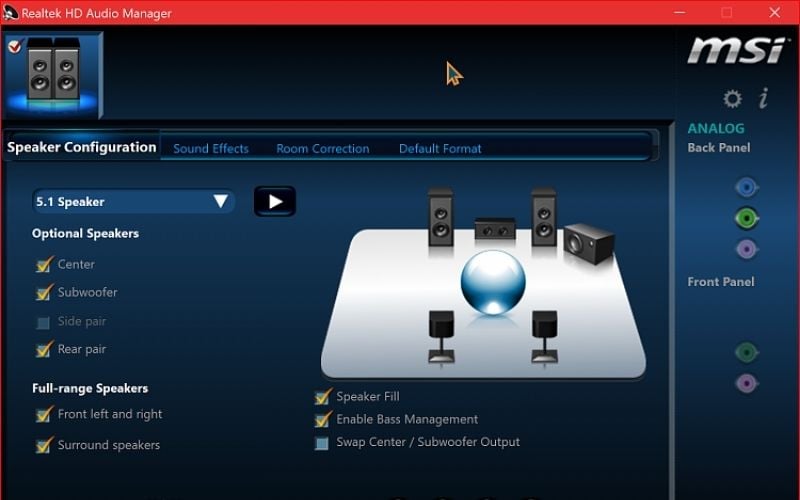Click the listener sphere in diagram

click(493, 282)
